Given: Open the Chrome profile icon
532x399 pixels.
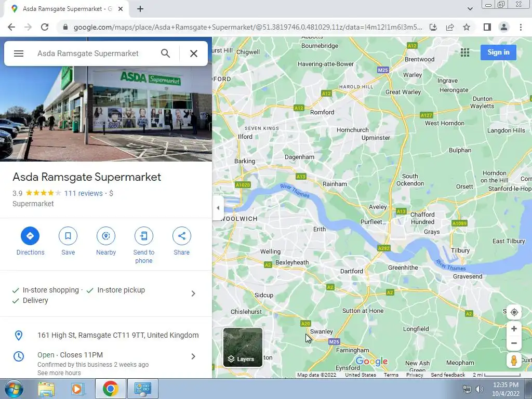Looking at the screenshot, I should (x=504, y=27).
